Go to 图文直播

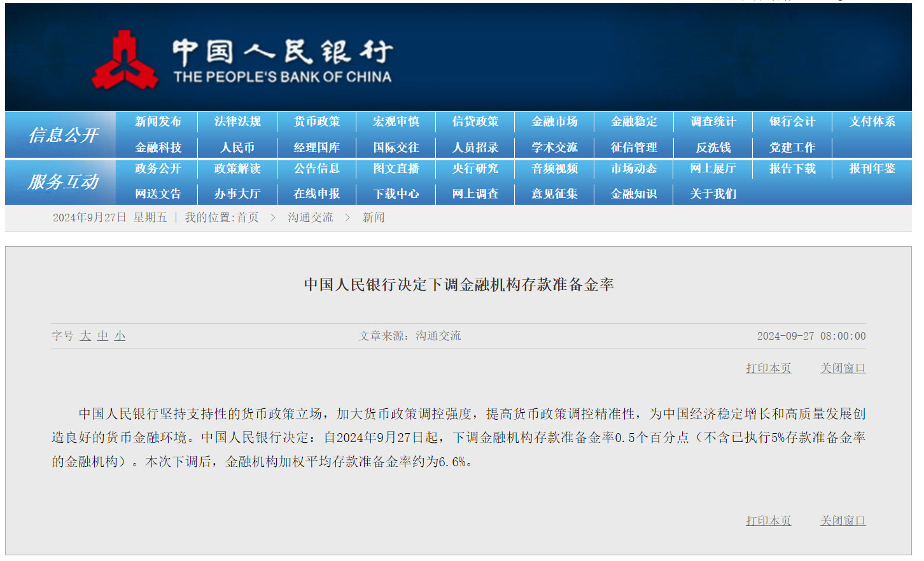point(396,169)
